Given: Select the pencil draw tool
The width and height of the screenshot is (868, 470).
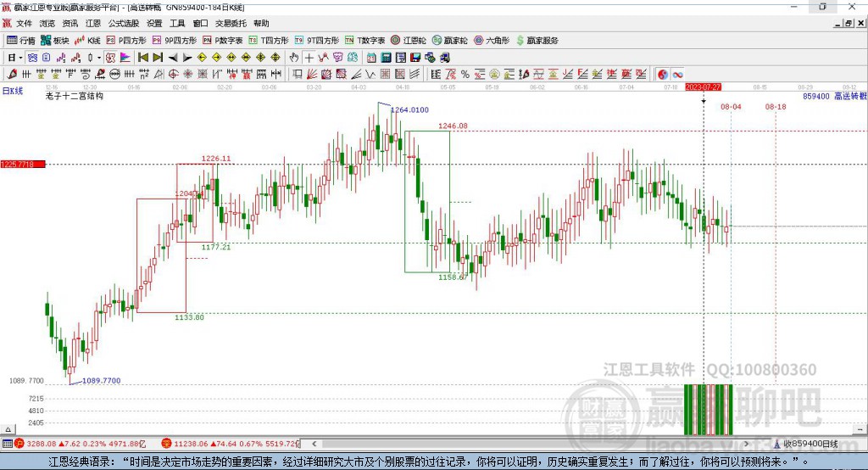Looking at the screenshot, I should 12,74.
